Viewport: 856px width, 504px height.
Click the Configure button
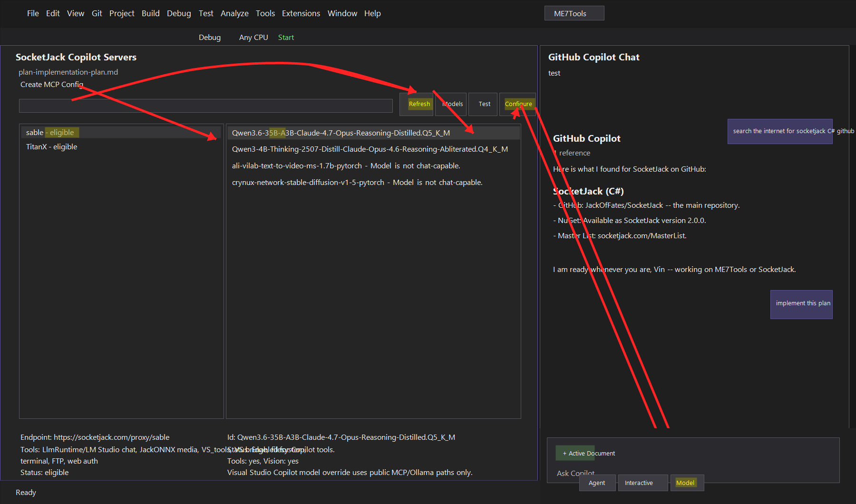[518, 104]
